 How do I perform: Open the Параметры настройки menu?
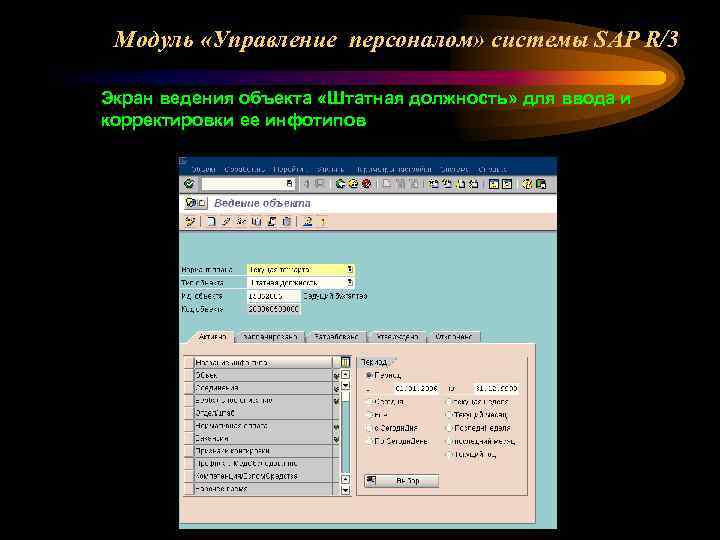pyautogui.click(x=394, y=169)
